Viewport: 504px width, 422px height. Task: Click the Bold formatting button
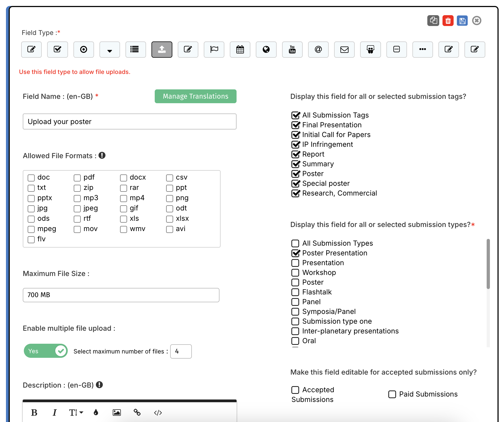pos(34,413)
